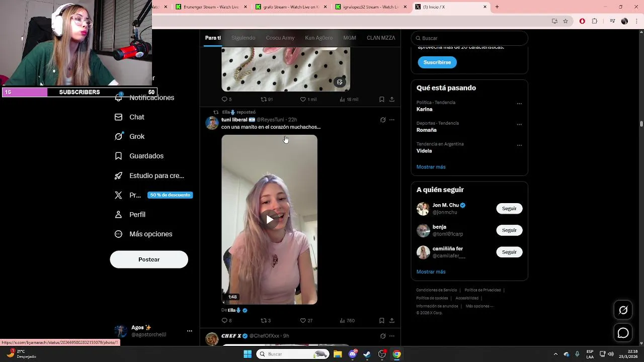Open the Chat envelope icon in sidebar
The width and height of the screenshot is (644, 362).
[119, 117]
